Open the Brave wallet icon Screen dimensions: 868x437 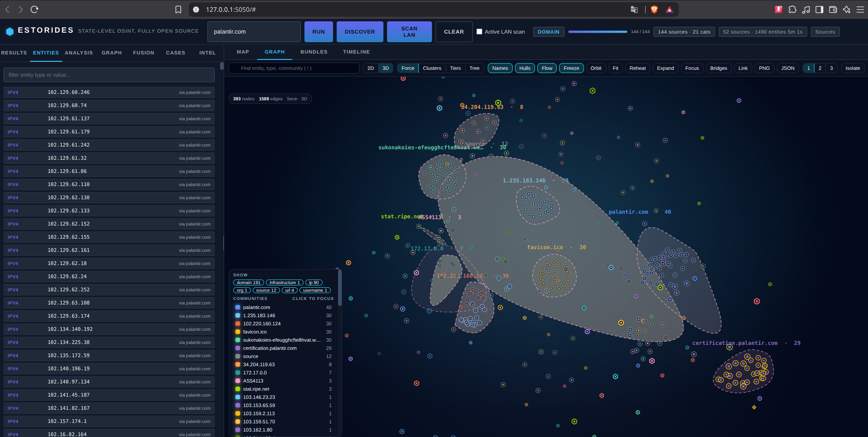(833, 10)
